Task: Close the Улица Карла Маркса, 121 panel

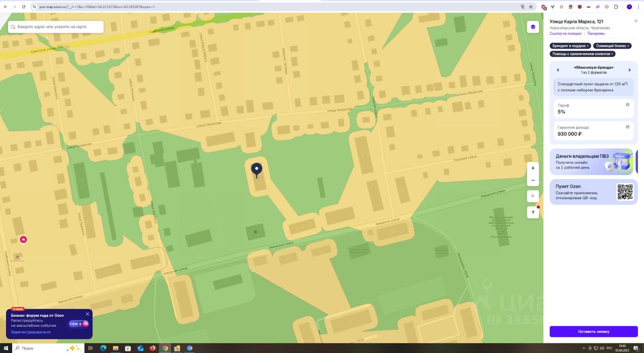Action: click(635, 21)
